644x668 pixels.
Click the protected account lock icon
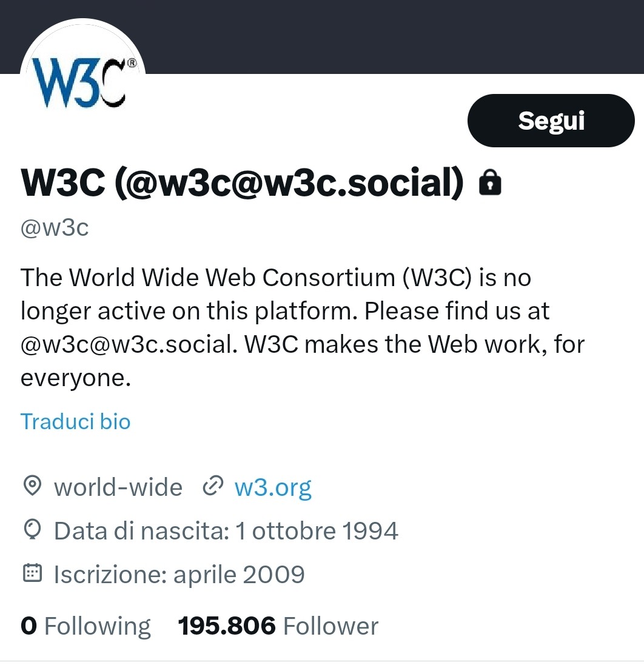point(490,182)
